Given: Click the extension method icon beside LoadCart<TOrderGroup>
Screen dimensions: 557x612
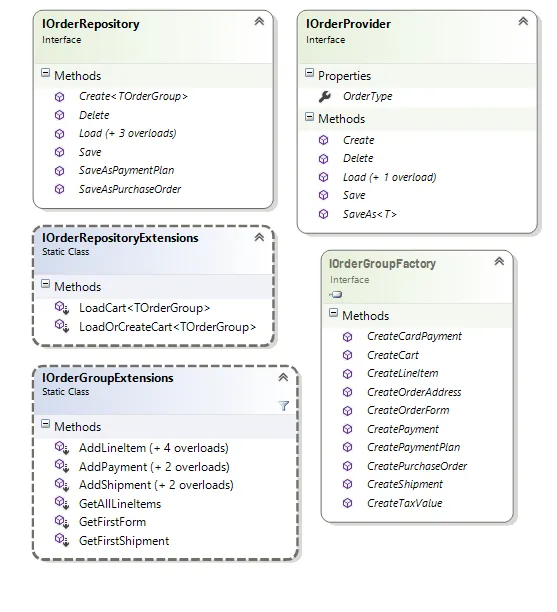Looking at the screenshot, I should (62, 308).
